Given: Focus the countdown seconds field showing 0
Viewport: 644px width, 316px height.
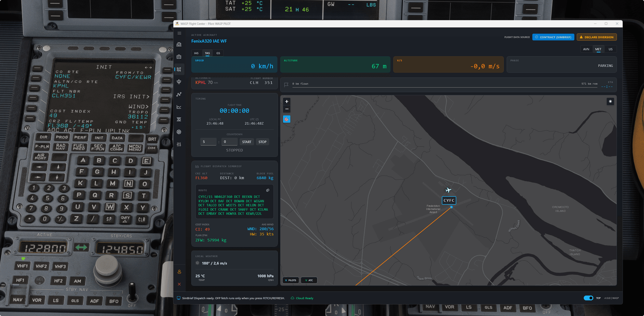Looking at the screenshot, I should (x=229, y=142).
